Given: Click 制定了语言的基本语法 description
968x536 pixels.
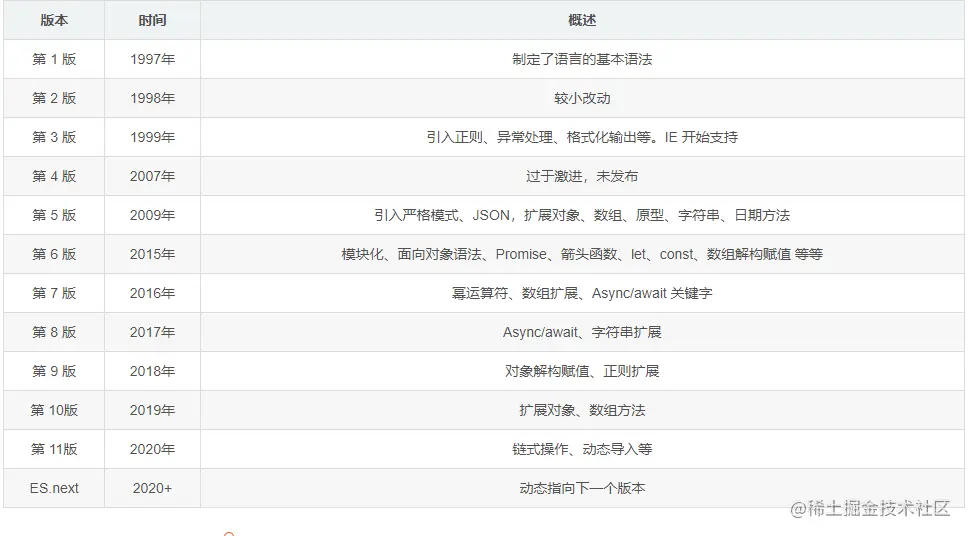Looking at the screenshot, I should pyautogui.click(x=582, y=59).
